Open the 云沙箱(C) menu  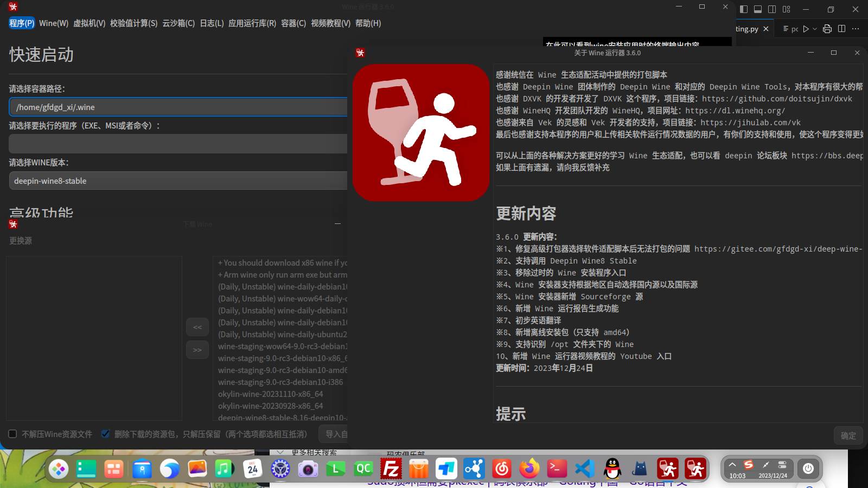[x=178, y=23]
